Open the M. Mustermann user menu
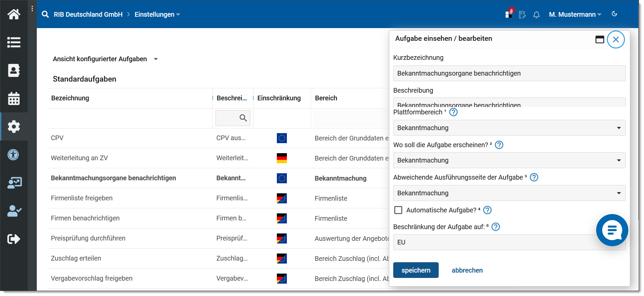This screenshot has width=644, height=296. tap(574, 15)
